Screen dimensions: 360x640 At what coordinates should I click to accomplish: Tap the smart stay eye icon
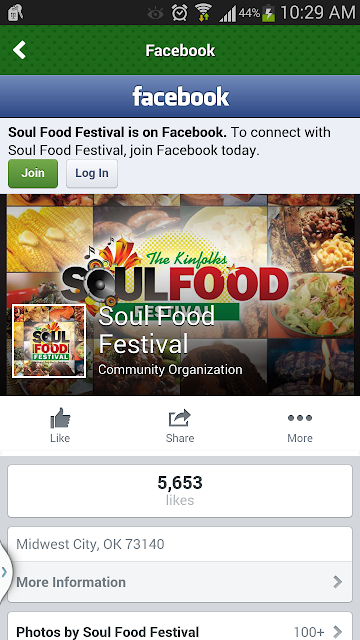(156, 13)
